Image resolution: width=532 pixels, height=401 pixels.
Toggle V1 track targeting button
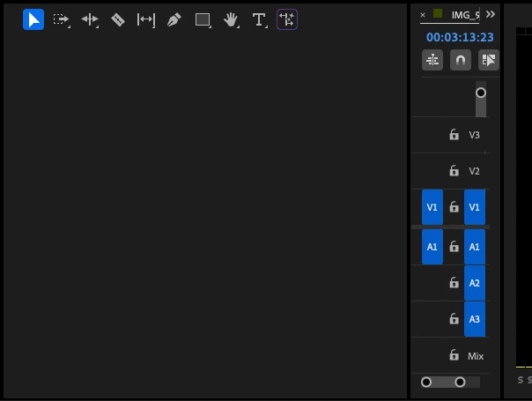(475, 207)
